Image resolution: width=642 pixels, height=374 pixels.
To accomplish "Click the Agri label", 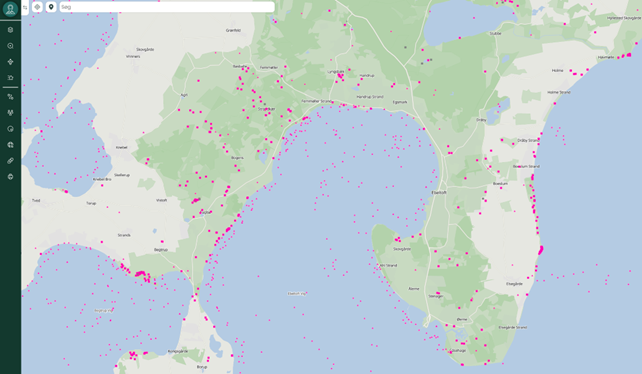I will (x=184, y=95).
